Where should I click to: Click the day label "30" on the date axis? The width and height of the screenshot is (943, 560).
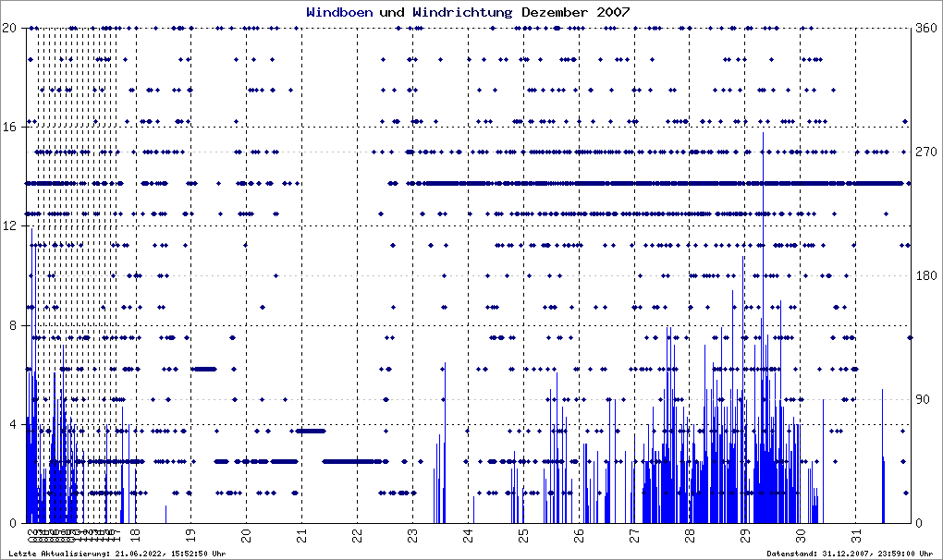pos(800,535)
